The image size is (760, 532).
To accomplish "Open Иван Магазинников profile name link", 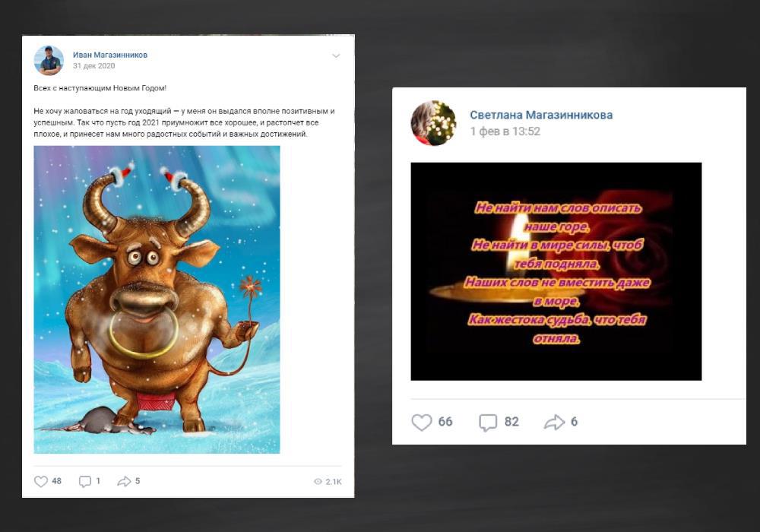I will [110, 55].
